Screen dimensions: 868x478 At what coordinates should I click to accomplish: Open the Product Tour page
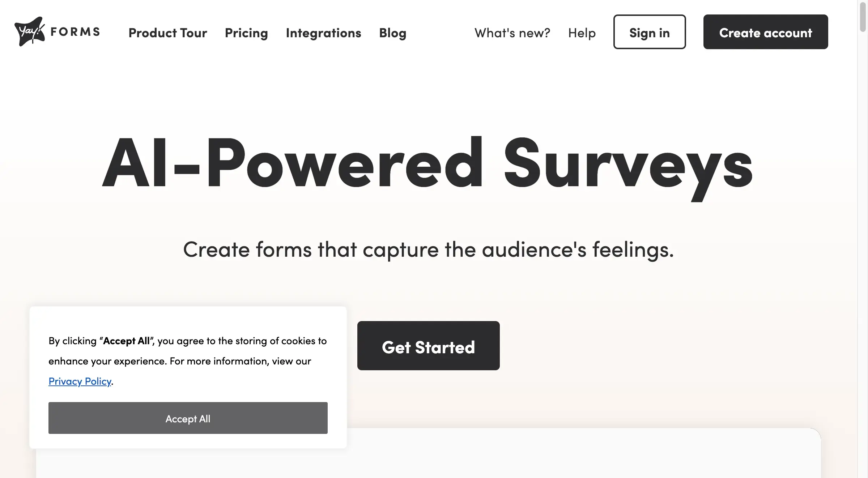point(168,32)
